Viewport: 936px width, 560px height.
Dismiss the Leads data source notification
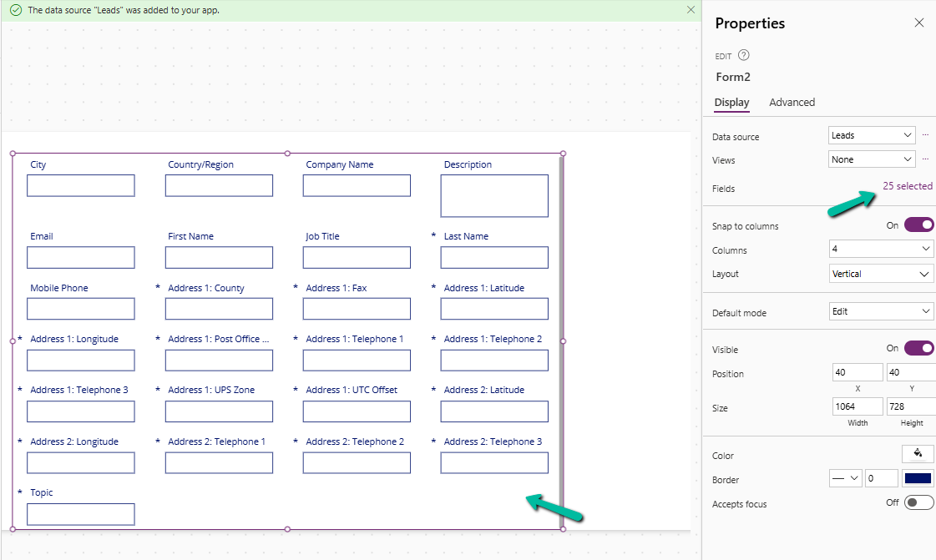[691, 10]
